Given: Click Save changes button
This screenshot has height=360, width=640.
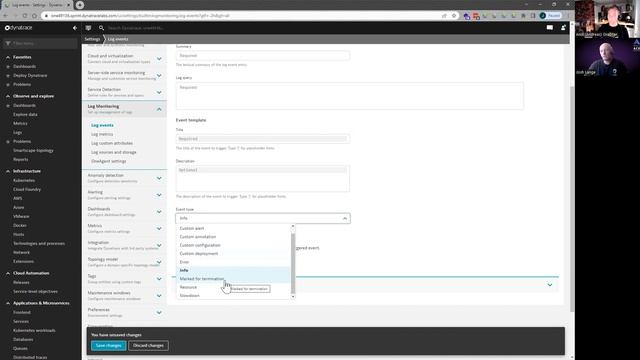Looking at the screenshot, I should coord(109,346).
